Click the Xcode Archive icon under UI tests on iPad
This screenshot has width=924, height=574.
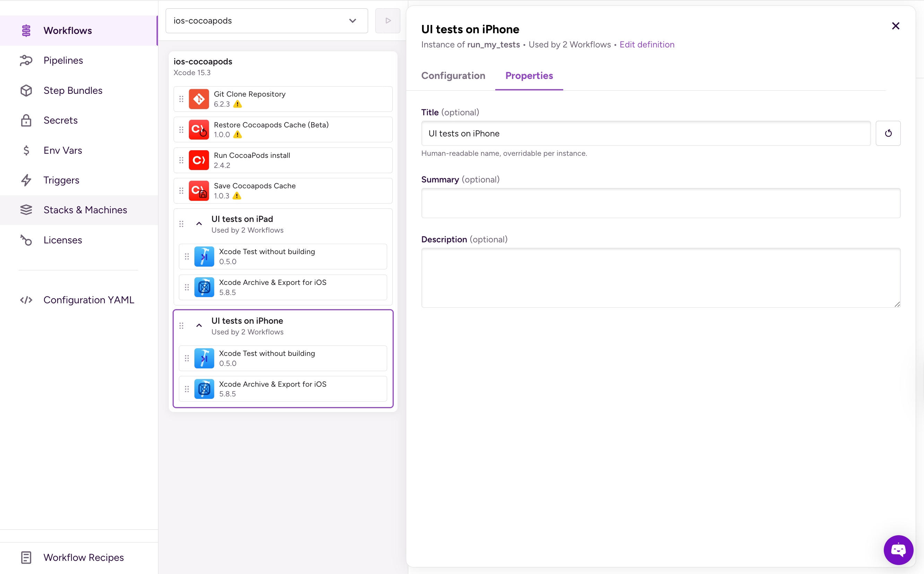(x=204, y=287)
